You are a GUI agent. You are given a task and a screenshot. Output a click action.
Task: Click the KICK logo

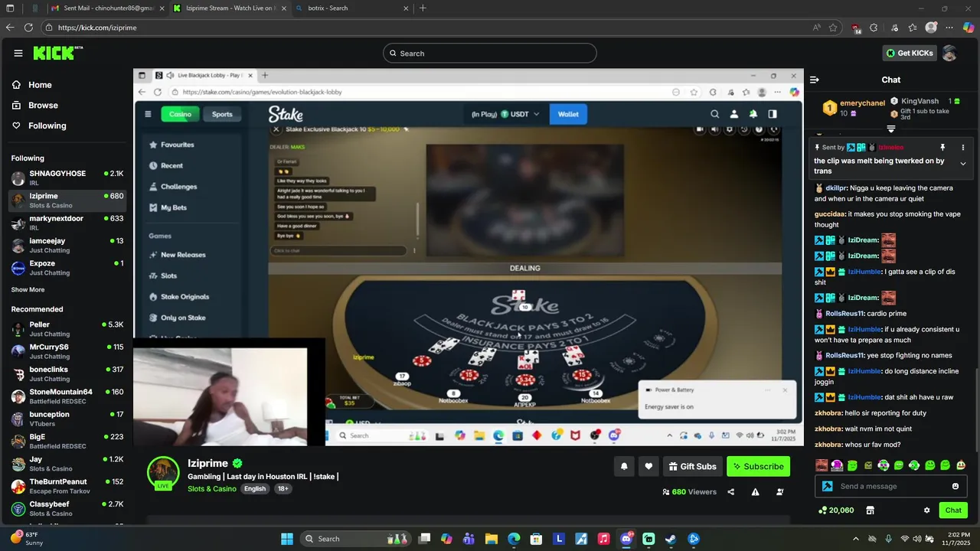point(57,53)
